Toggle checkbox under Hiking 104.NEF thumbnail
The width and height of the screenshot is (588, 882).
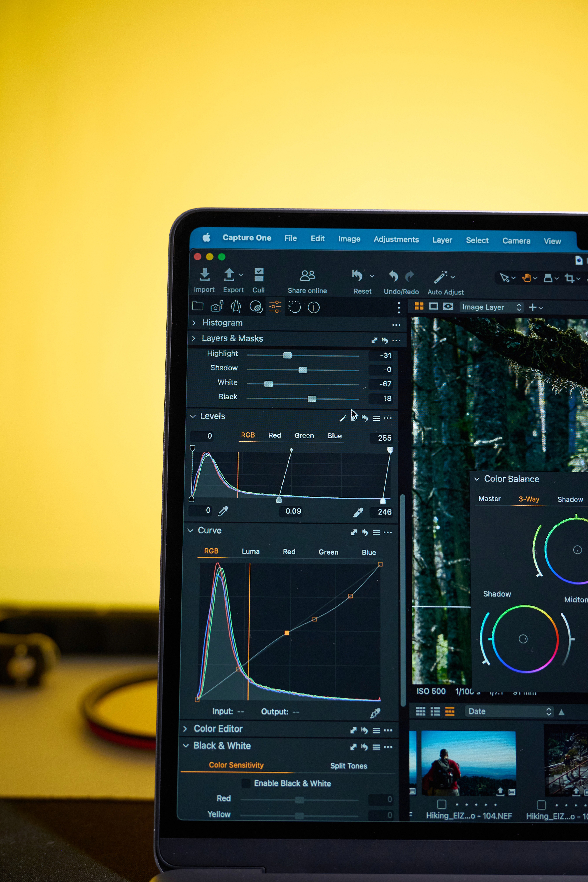(x=441, y=804)
